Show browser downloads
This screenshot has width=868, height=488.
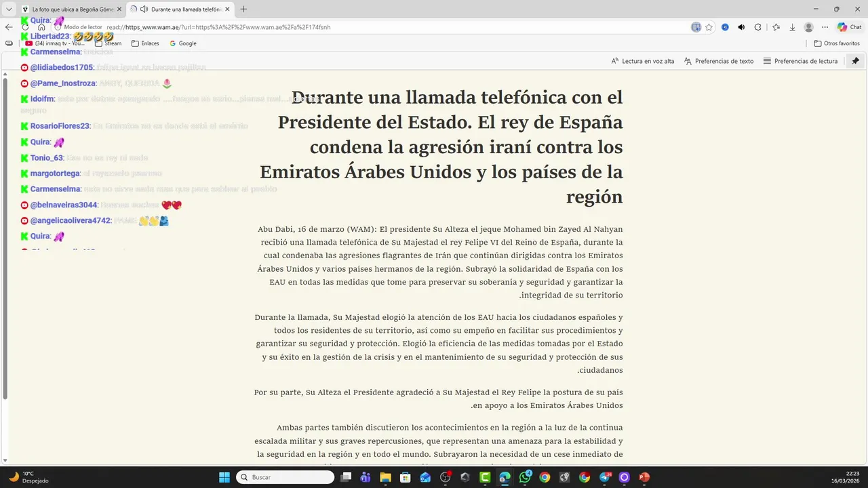tap(792, 27)
